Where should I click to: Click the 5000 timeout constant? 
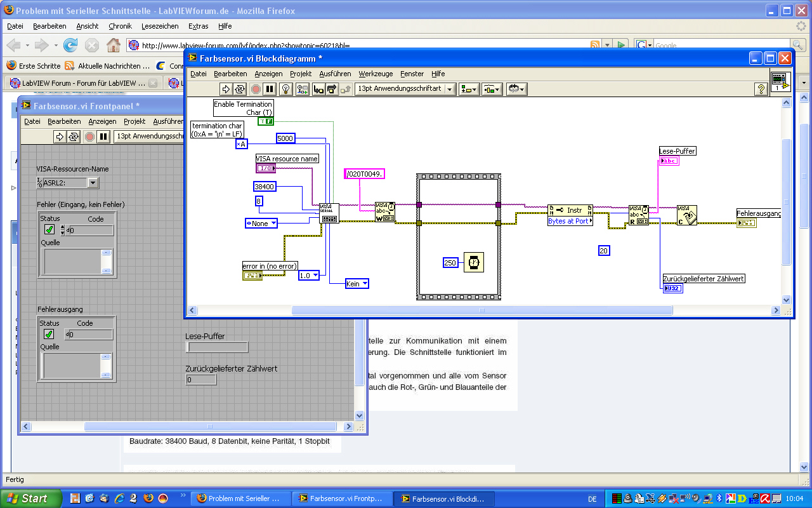pos(285,138)
